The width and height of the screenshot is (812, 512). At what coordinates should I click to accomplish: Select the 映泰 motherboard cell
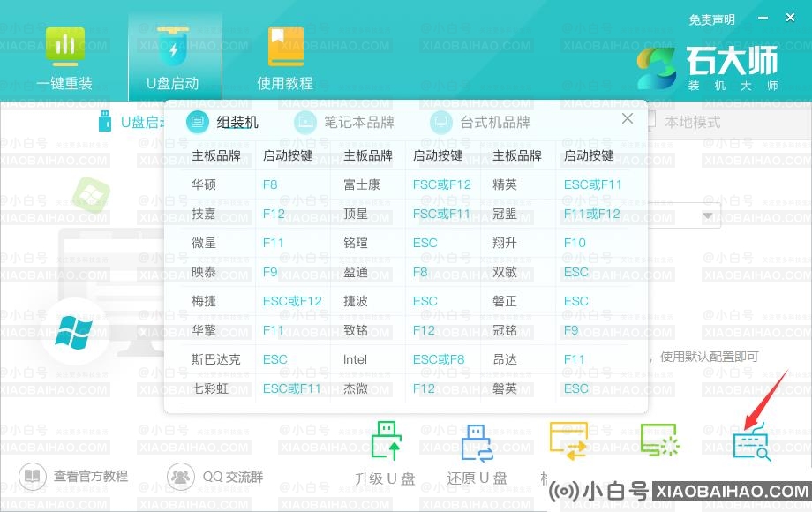pos(204,272)
